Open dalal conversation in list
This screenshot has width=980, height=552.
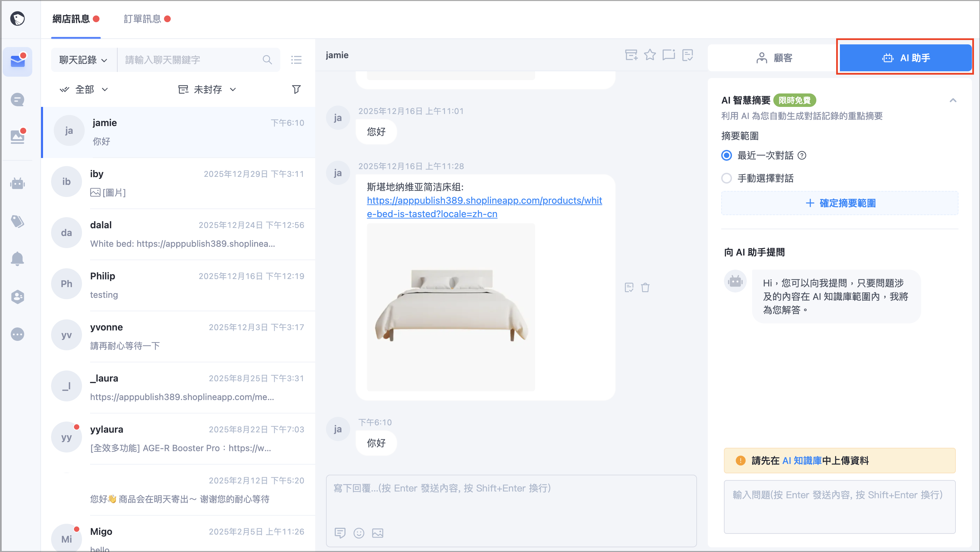(x=179, y=234)
